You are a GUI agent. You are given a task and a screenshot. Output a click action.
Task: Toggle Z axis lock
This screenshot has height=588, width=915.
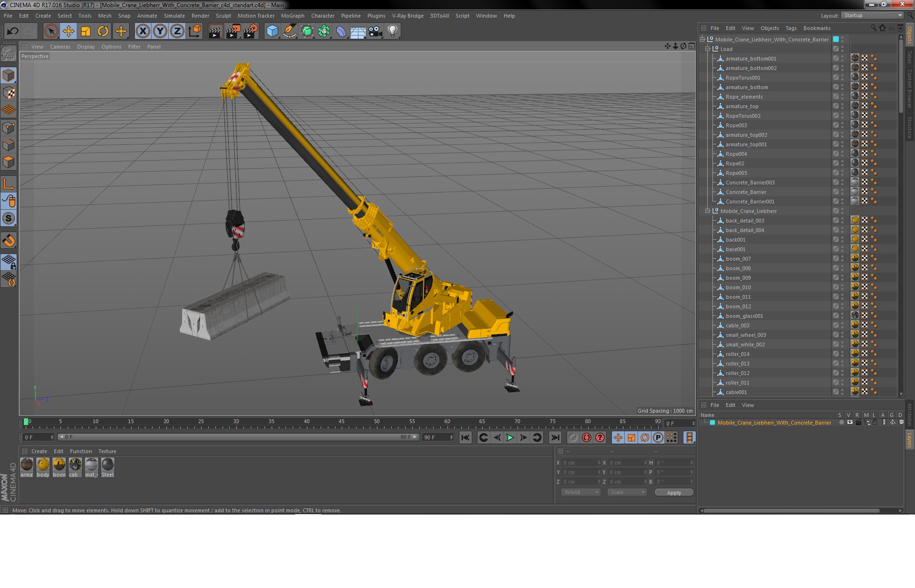pyautogui.click(x=177, y=31)
